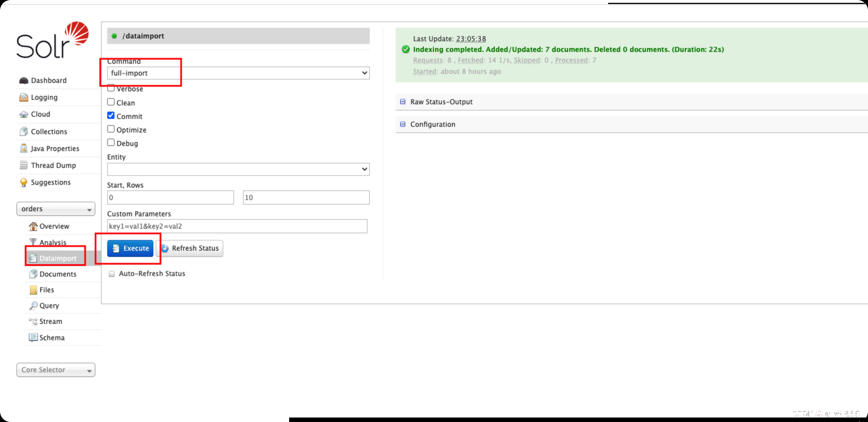Open the Logging menu item

(x=44, y=97)
